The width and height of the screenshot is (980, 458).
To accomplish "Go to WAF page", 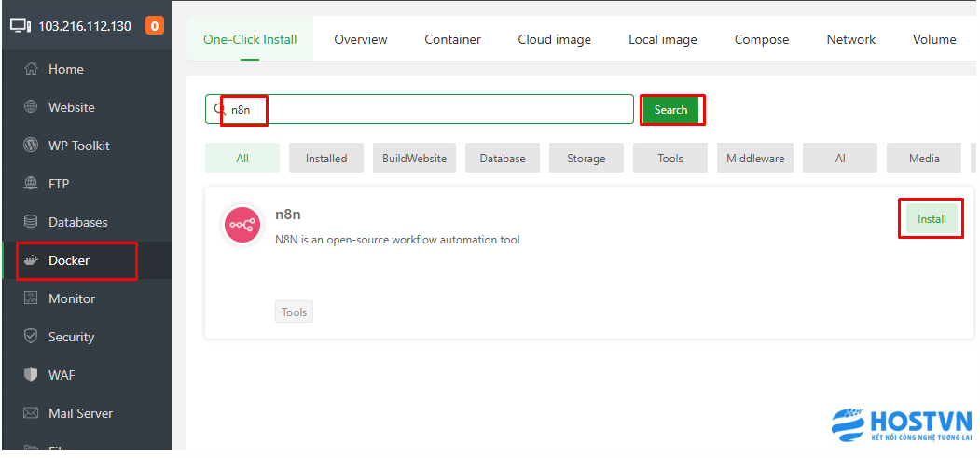I will click(x=86, y=375).
